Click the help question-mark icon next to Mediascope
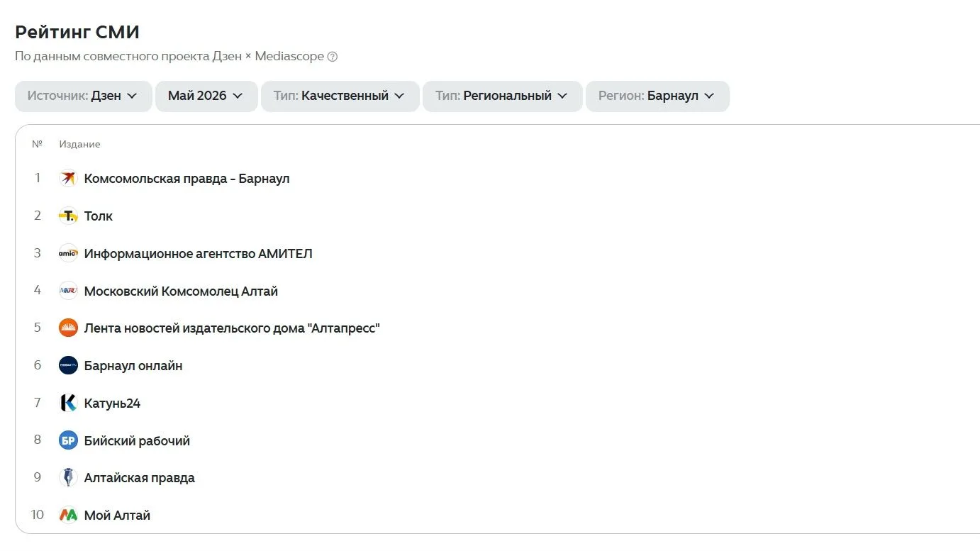980x551 pixels. click(333, 57)
